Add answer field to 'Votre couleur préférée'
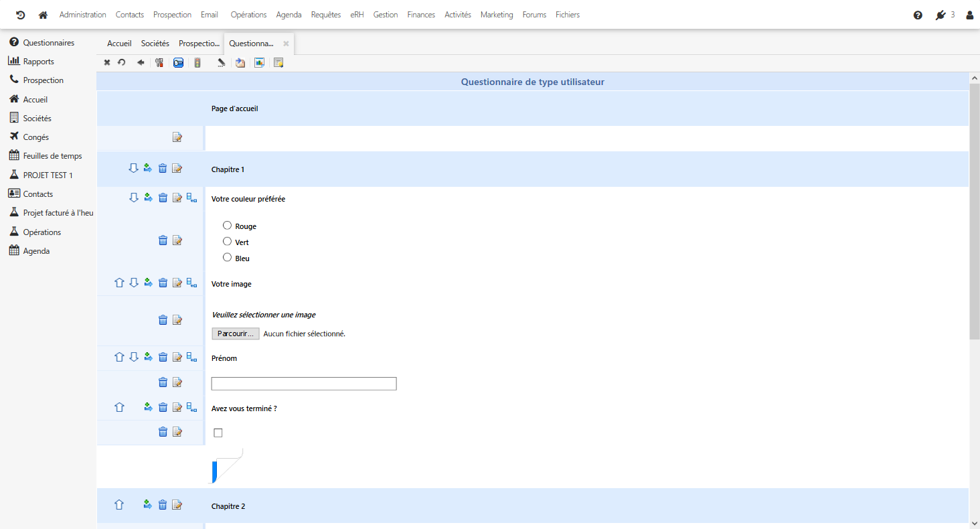 192,198
